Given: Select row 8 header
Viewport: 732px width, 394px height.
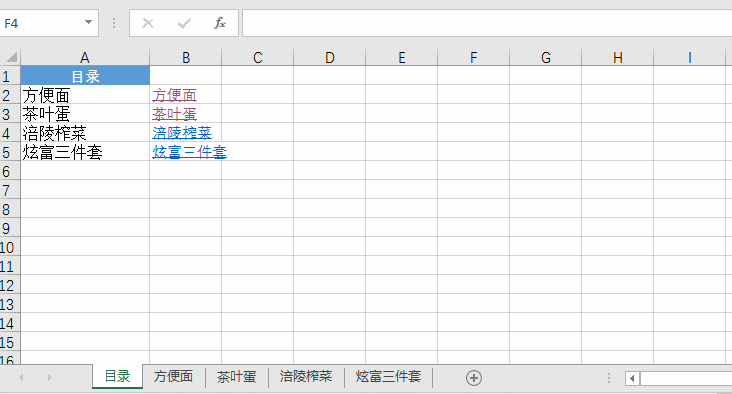Looking at the screenshot, I should pos(10,209).
